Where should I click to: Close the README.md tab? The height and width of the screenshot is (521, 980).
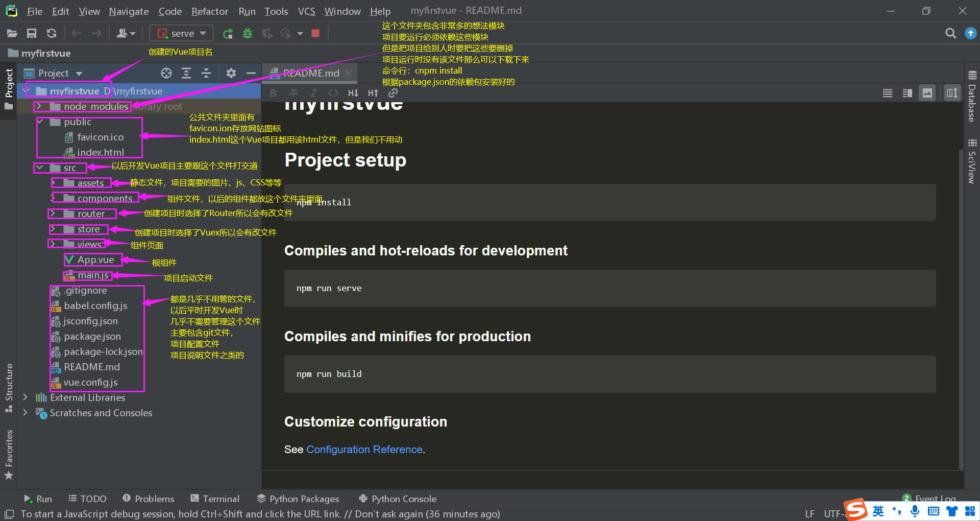pos(349,73)
